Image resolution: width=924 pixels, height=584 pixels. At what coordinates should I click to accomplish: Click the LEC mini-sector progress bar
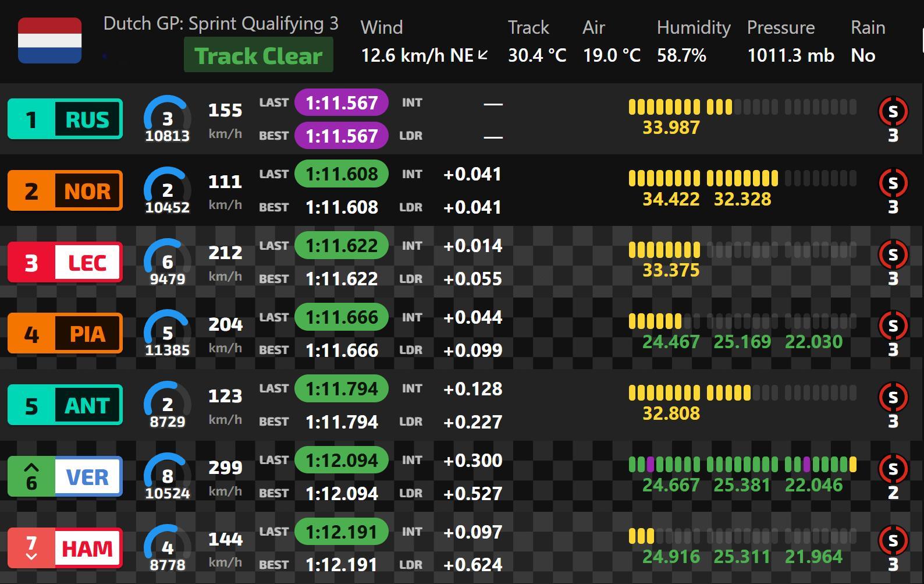742,250
